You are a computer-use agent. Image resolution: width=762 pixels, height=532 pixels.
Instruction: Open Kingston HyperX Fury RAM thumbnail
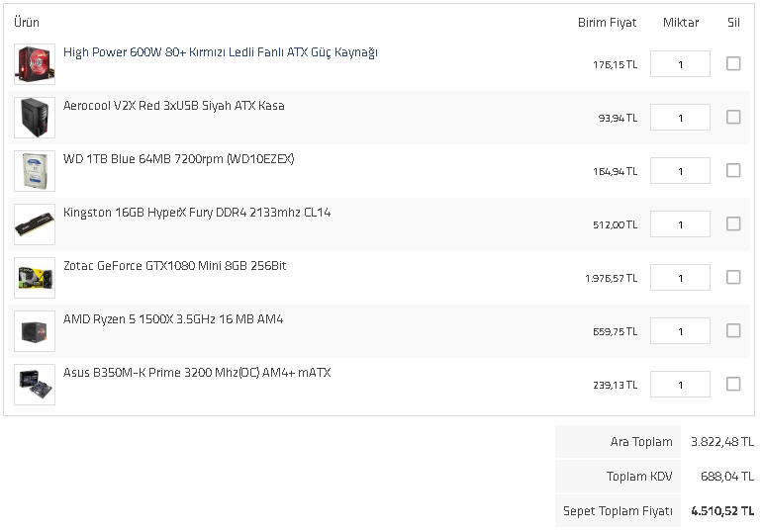(x=35, y=224)
